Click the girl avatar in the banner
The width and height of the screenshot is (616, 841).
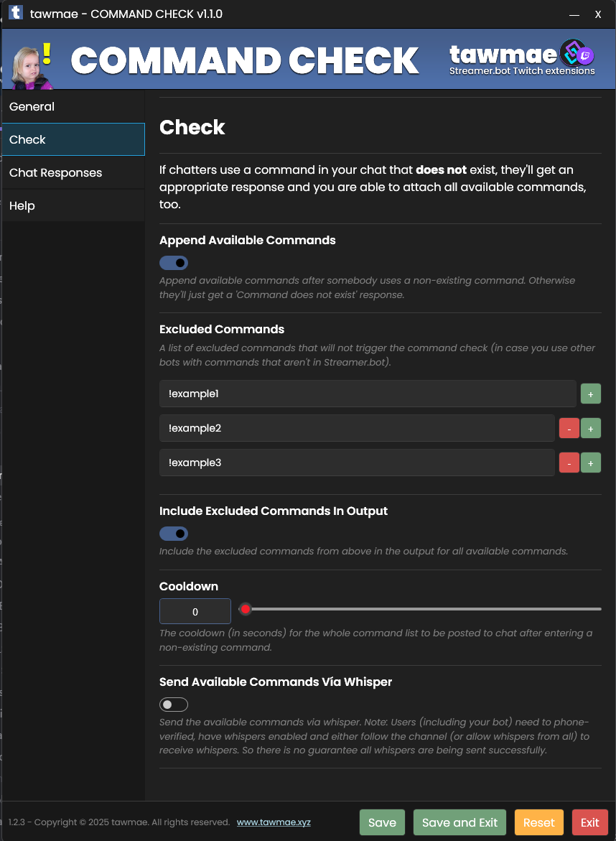click(x=31, y=67)
